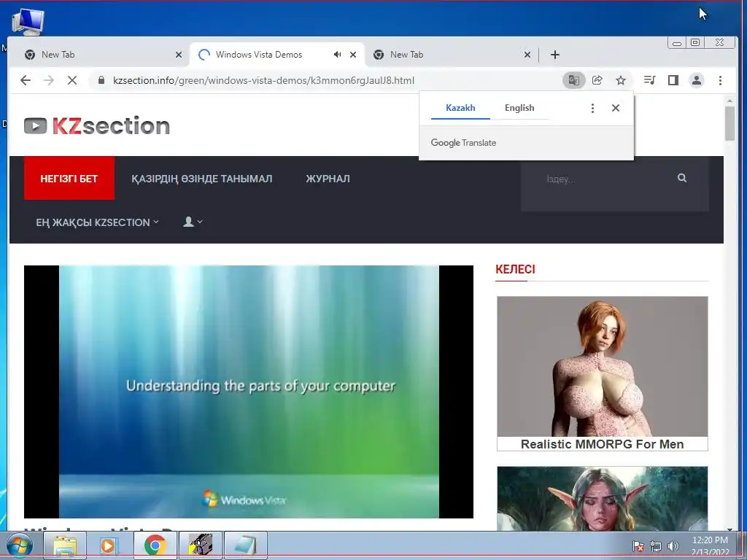747x560 pixels.
Task: Open Chrome three-dot main menu
Action: point(720,80)
